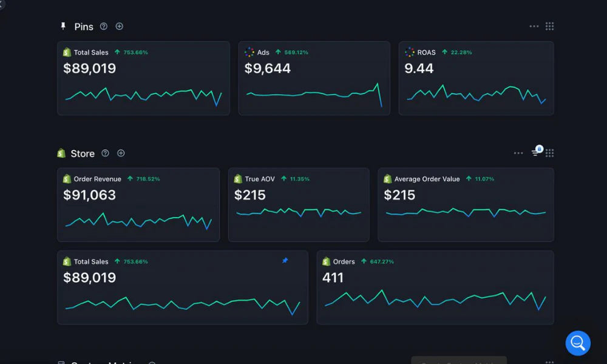Open the Pins help question-mark icon
The height and width of the screenshot is (364, 607).
point(103,26)
